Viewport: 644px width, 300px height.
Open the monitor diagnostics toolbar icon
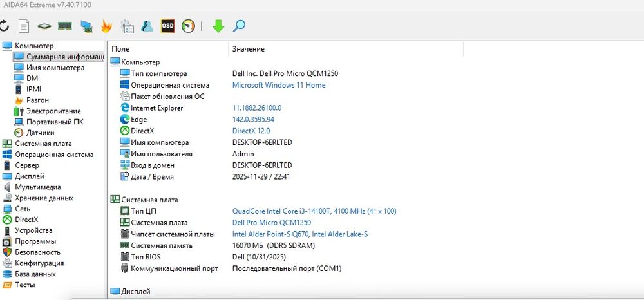[86, 26]
